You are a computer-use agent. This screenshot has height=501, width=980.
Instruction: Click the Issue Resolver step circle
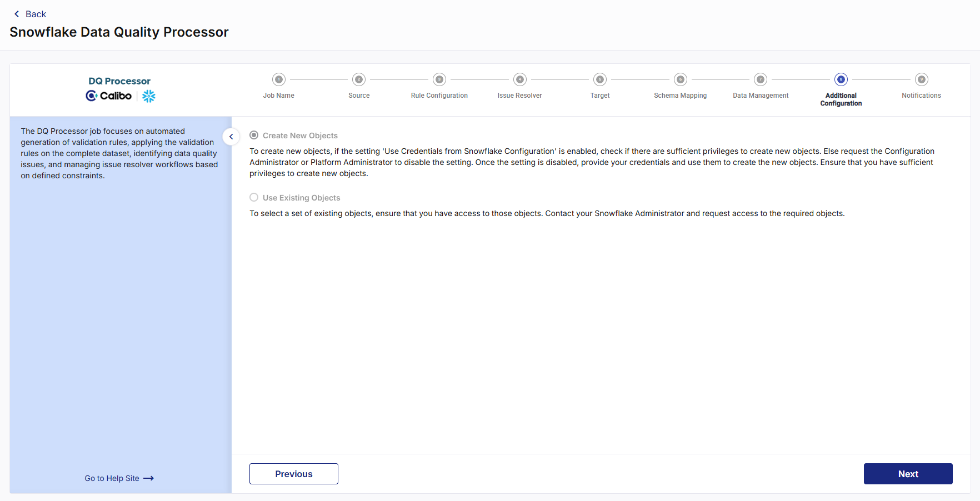tap(520, 79)
